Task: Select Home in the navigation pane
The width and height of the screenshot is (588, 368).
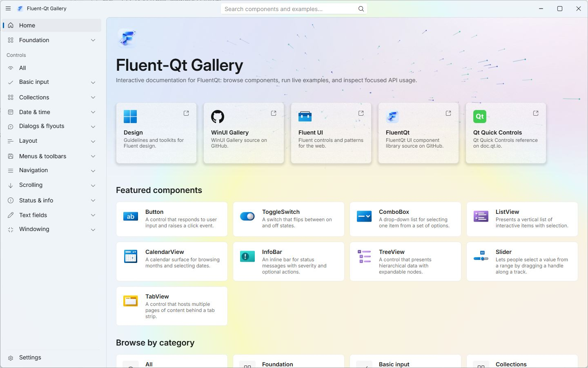Action: 51,25
